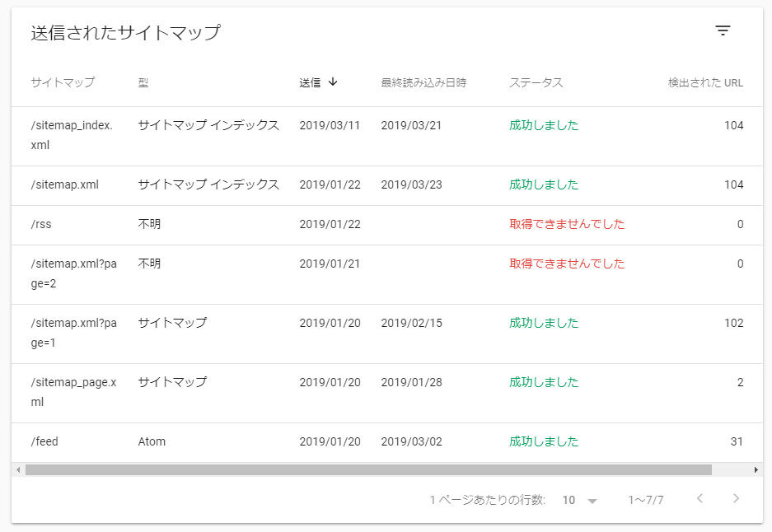Click discovered URL count 2
Screen dimensions: 772x532
tap(740, 382)
